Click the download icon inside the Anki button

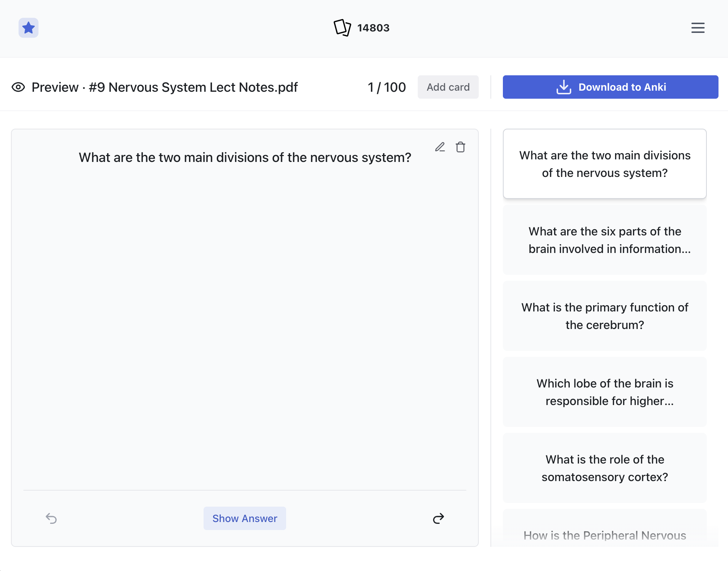point(563,87)
